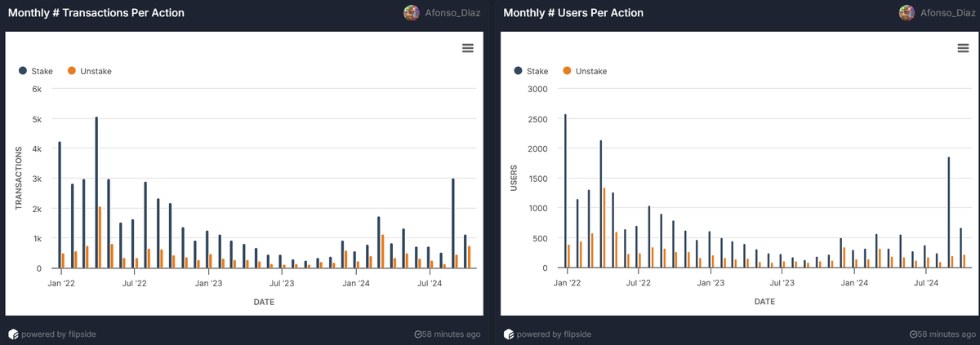Click refresh clock icon under Users chart

[913, 334]
